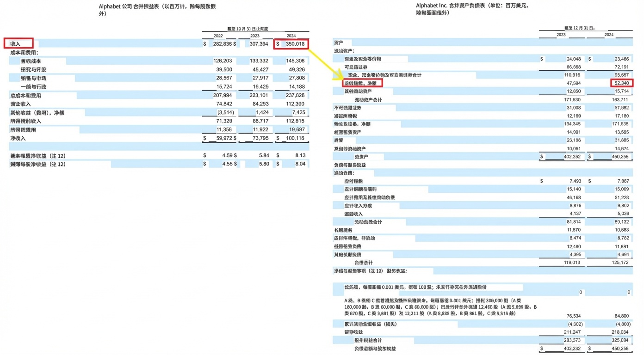Click the 2022 column header in income statement
The height and width of the screenshot is (355, 644).
coord(218,36)
